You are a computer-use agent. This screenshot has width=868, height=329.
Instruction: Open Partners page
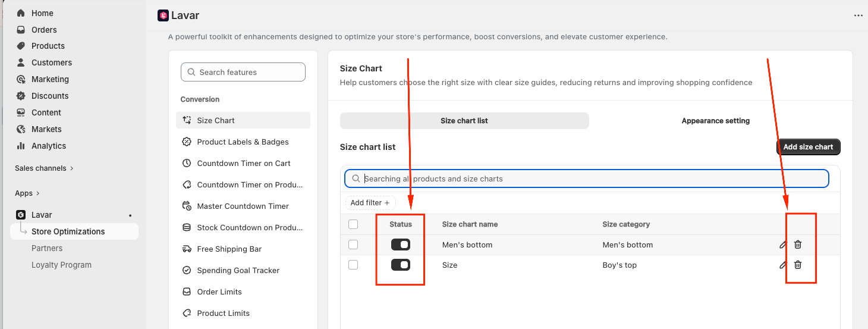pyautogui.click(x=47, y=248)
